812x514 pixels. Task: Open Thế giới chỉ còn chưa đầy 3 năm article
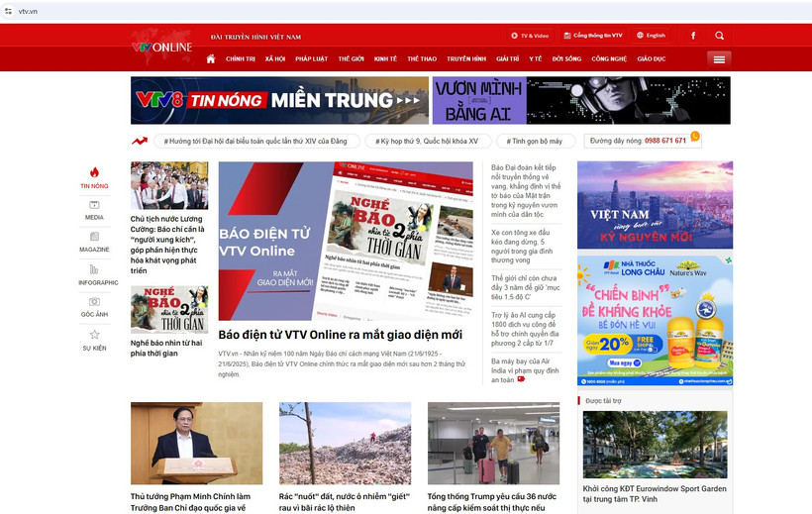click(x=525, y=287)
